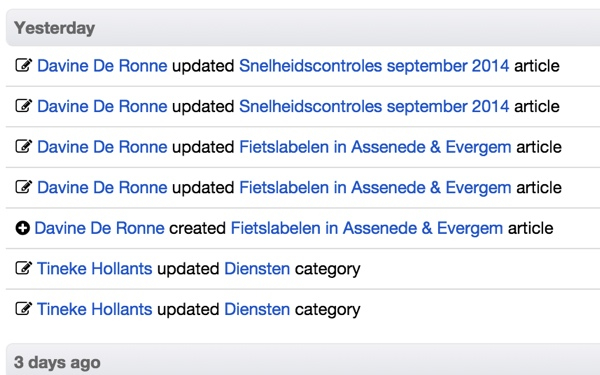Click edit icon on first Diensten category row
600x375 pixels.
point(24,268)
